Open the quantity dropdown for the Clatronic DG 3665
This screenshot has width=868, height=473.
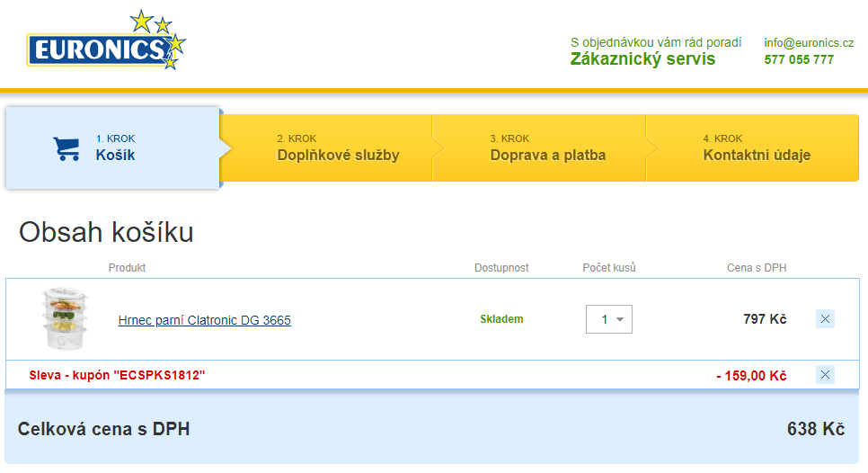click(609, 319)
